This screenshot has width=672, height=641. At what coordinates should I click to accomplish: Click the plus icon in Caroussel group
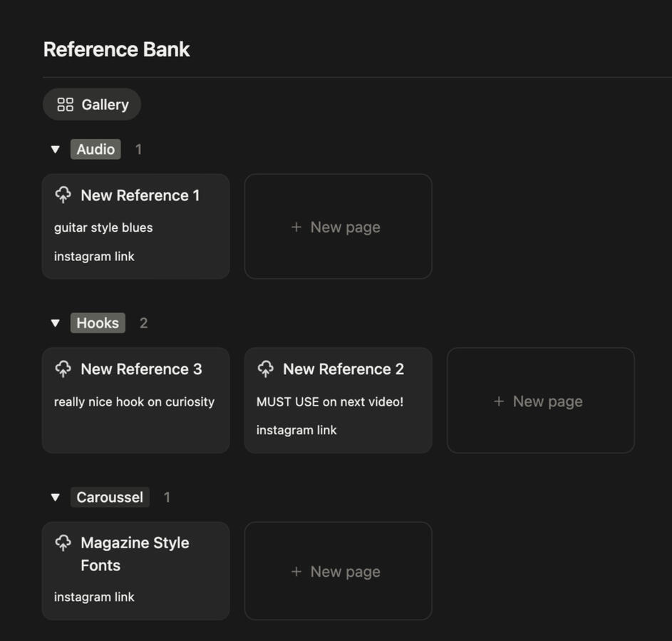pyautogui.click(x=296, y=572)
